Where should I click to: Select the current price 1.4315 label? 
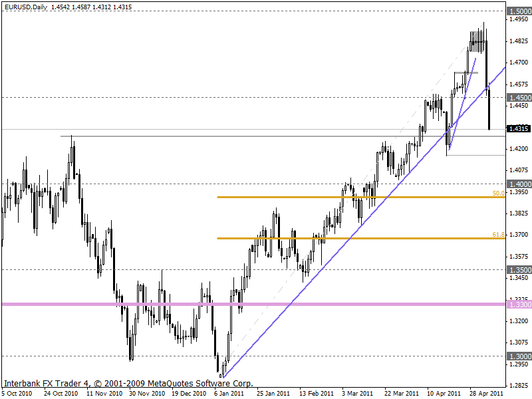coord(519,128)
